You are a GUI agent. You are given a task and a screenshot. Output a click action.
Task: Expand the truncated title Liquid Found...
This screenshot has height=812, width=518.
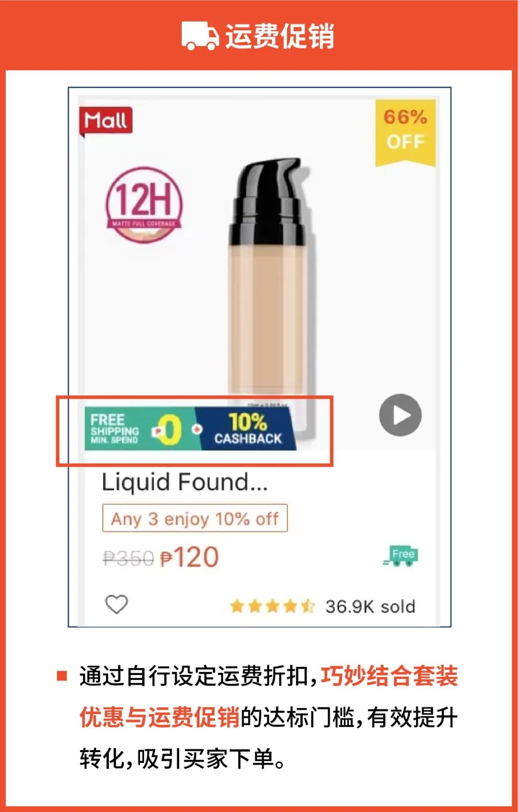(186, 483)
